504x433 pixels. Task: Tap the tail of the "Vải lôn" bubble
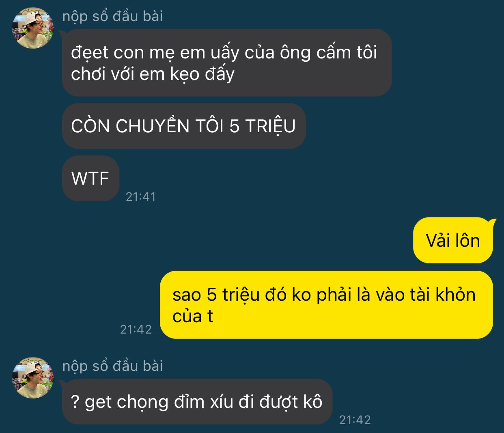[492, 222]
